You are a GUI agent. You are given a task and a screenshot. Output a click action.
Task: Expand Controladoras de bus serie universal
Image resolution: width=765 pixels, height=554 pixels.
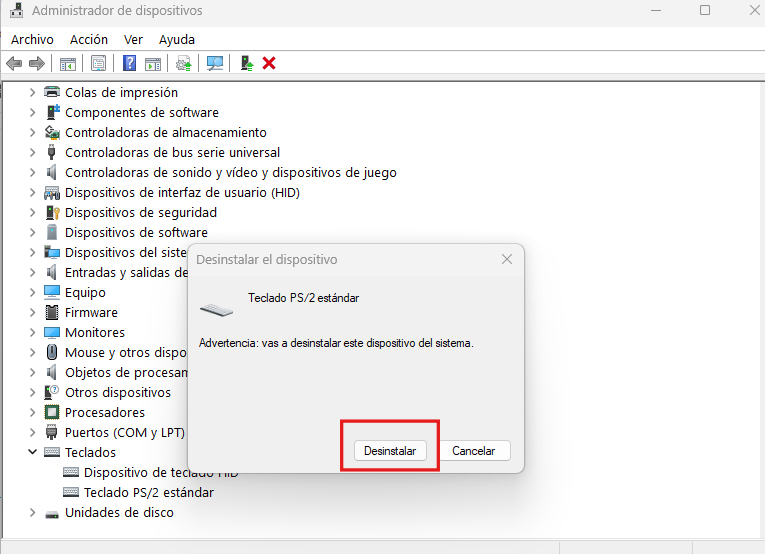tap(32, 152)
